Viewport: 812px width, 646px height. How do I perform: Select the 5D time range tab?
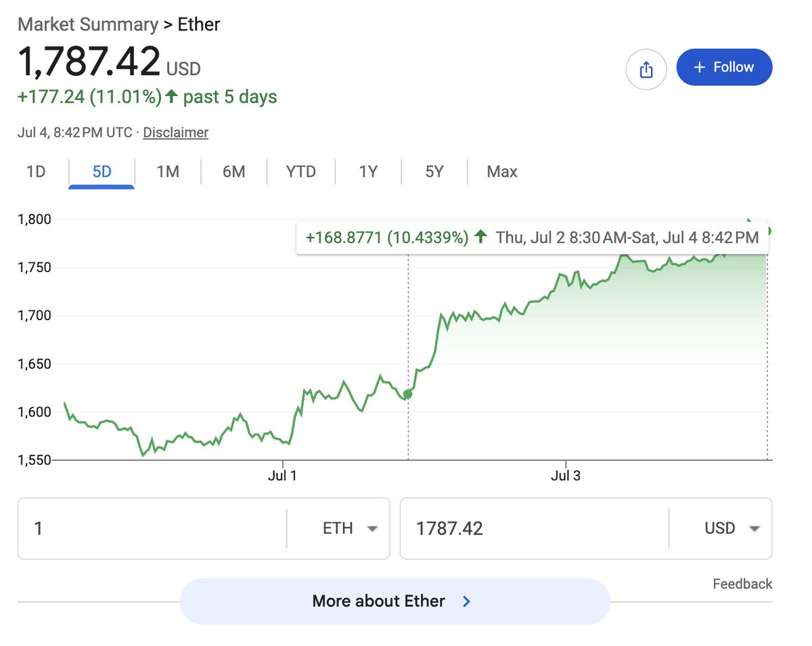(x=101, y=172)
